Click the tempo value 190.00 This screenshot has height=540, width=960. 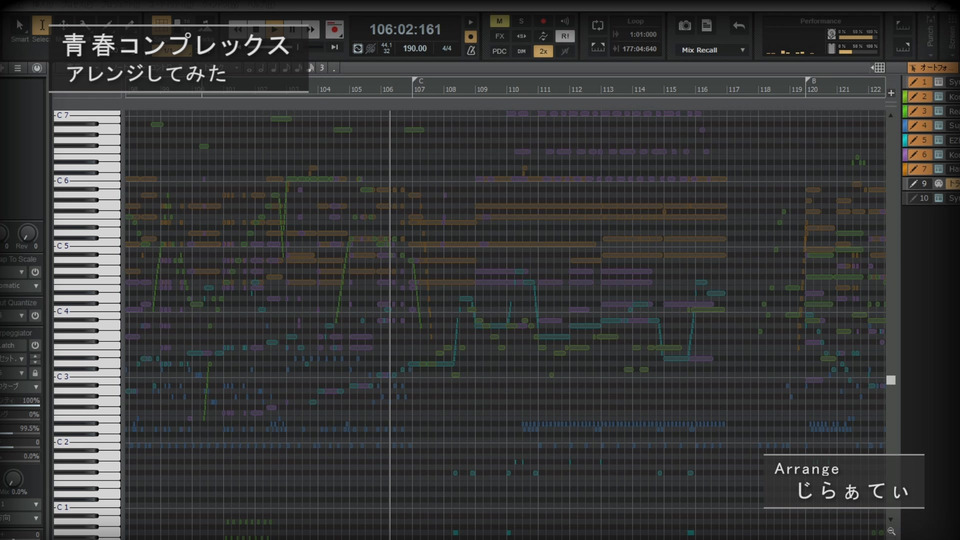[414, 48]
